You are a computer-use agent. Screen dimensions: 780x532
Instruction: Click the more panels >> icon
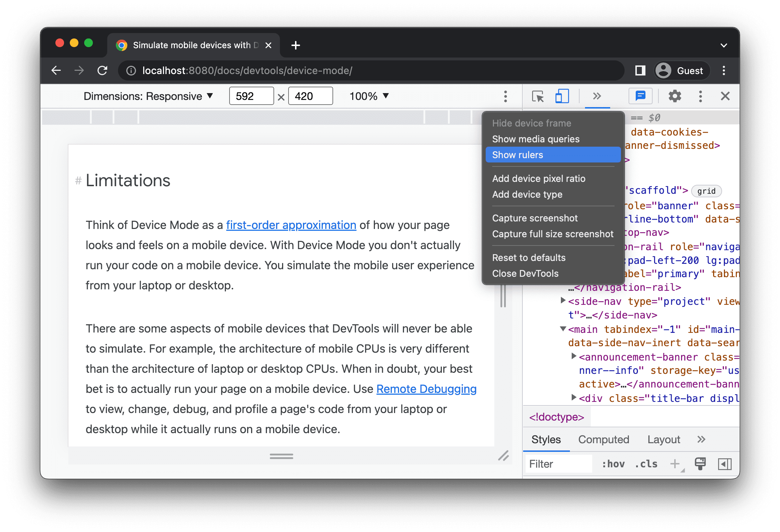pos(596,96)
